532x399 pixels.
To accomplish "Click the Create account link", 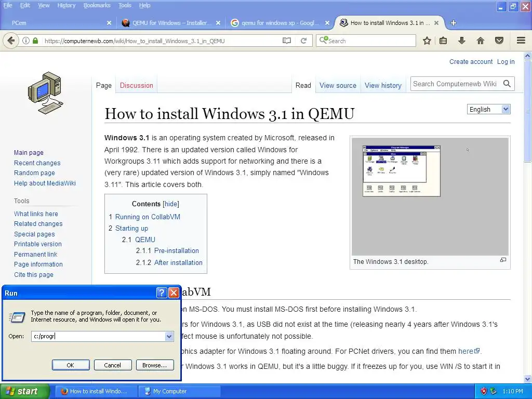I will [x=471, y=62].
